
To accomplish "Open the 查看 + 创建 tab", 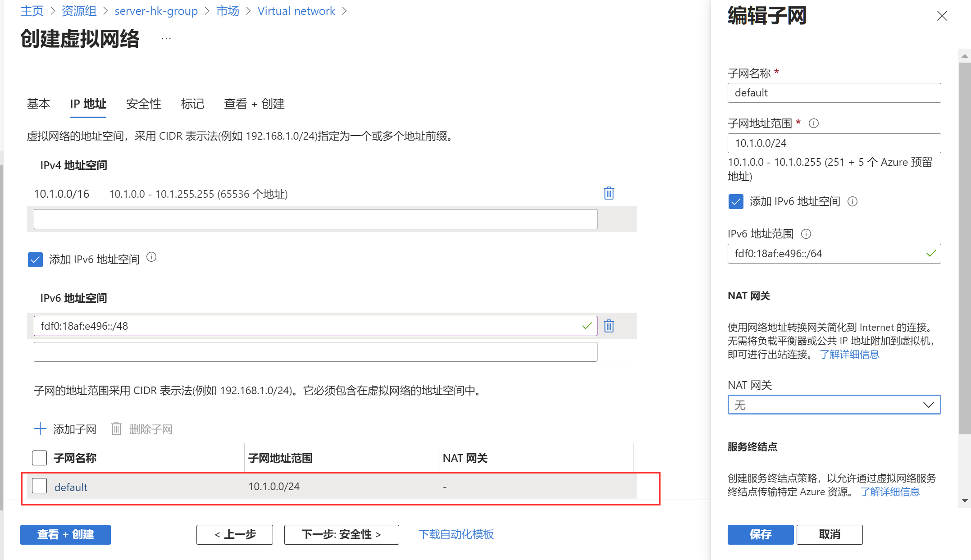I will point(254,104).
